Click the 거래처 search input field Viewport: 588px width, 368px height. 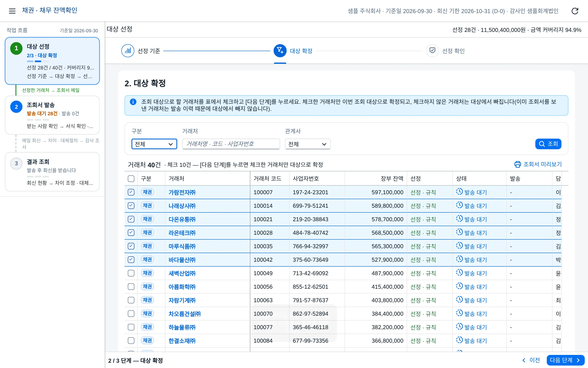231,144
